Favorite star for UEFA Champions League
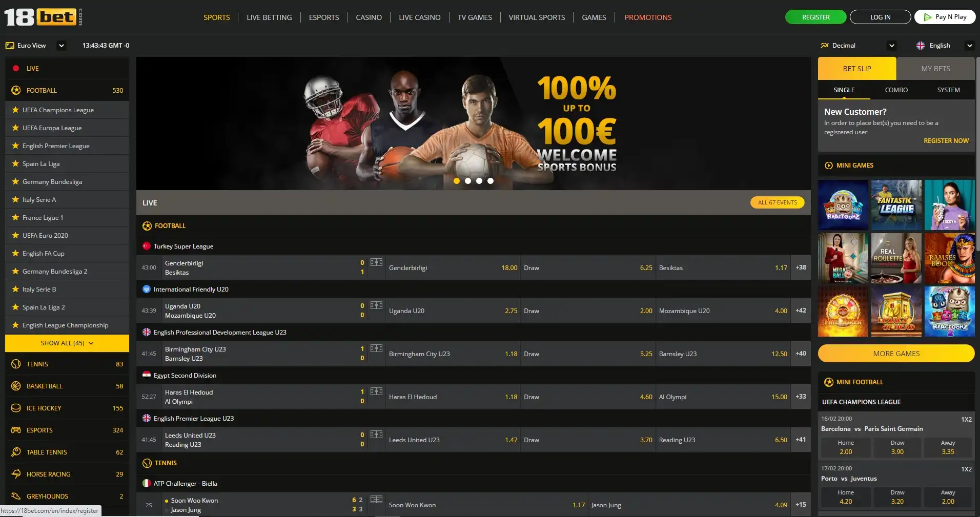Screen dimensions: 980x517 pos(15,110)
